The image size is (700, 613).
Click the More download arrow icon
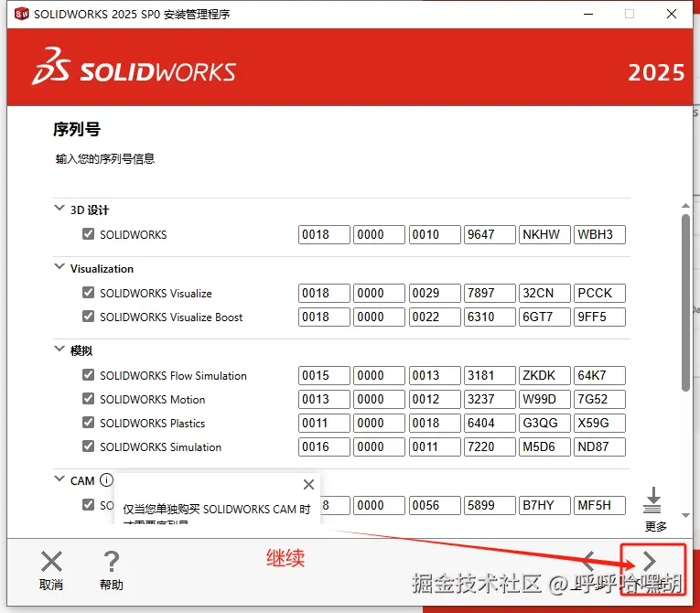pos(652,500)
